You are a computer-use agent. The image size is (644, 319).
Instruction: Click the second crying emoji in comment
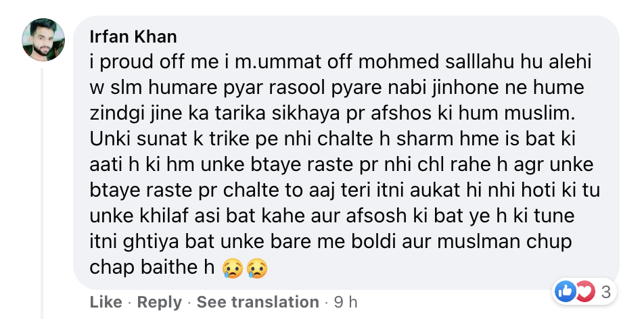(257, 269)
